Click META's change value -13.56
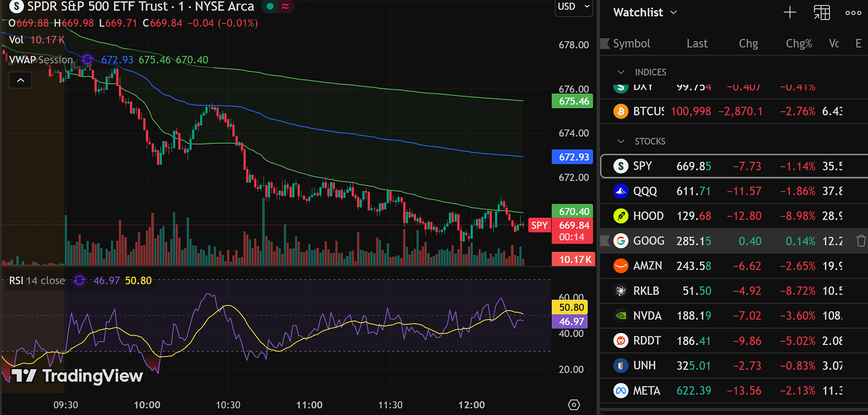This screenshot has width=868, height=415. (744, 391)
